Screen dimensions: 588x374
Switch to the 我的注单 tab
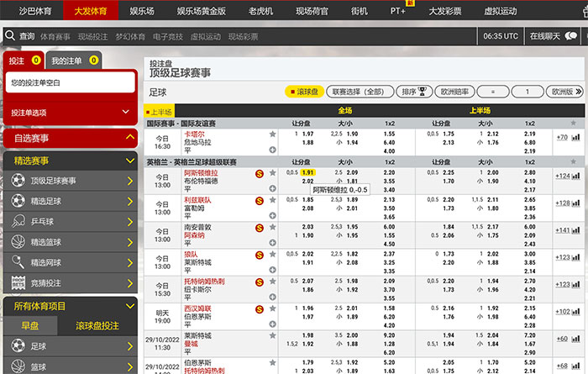pos(72,61)
